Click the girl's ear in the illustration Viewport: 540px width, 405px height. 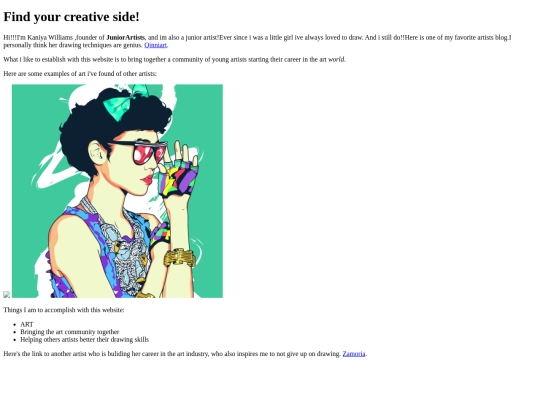point(96,152)
